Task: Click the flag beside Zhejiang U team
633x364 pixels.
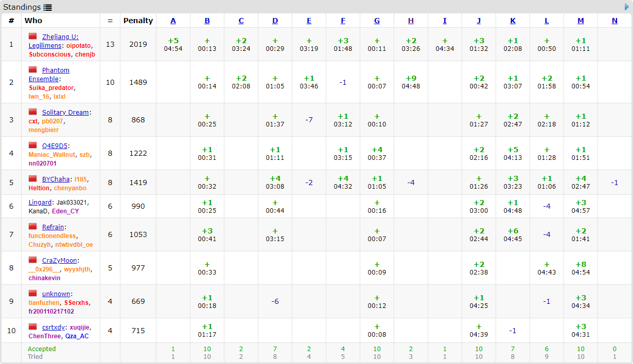Action: 33,36
